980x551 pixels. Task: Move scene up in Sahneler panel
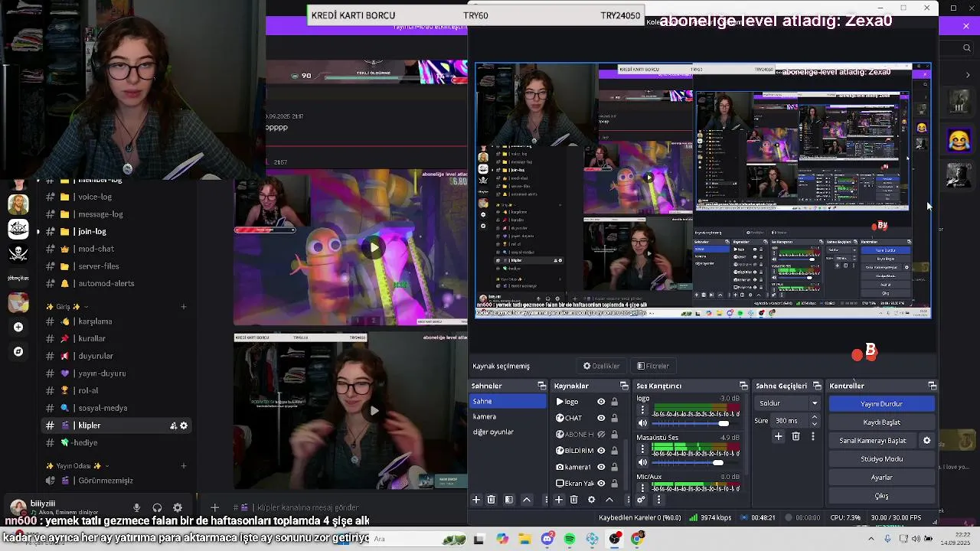tap(527, 500)
